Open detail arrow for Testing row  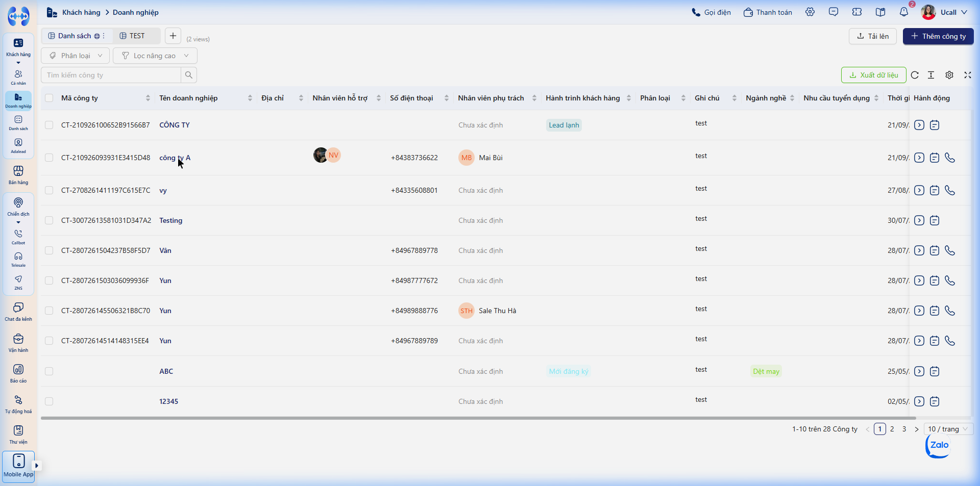919,220
